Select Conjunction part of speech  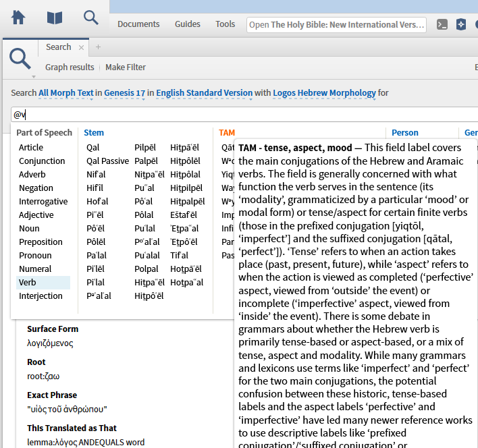42,161
